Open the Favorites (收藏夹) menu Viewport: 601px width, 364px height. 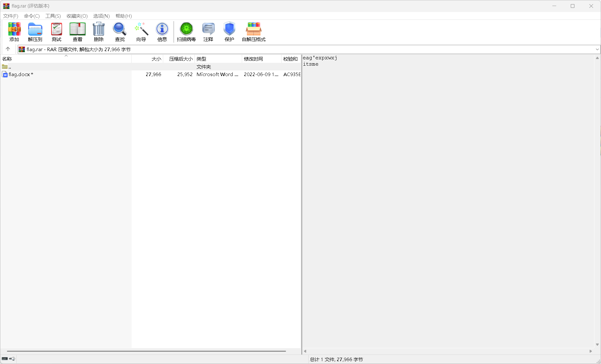pyautogui.click(x=77, y=16)
